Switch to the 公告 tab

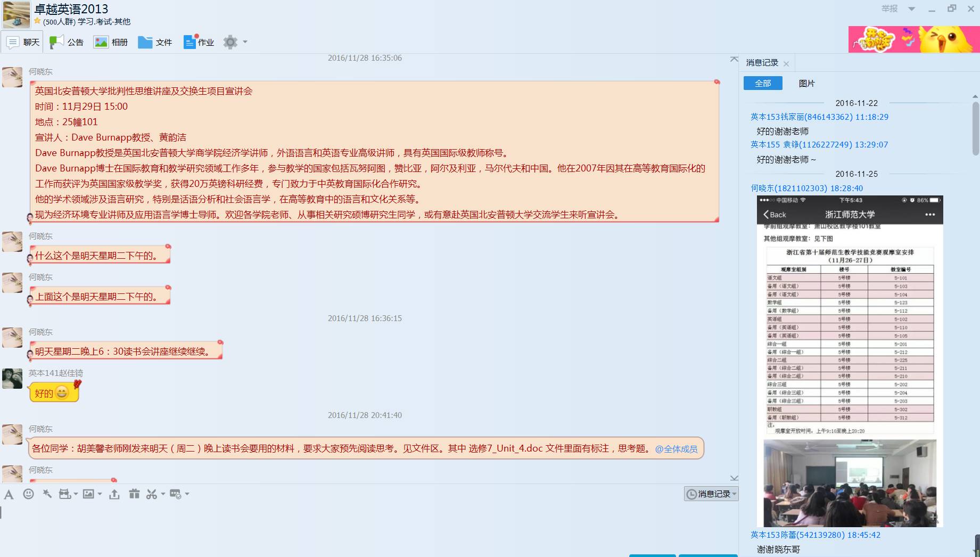click(67, 42)
